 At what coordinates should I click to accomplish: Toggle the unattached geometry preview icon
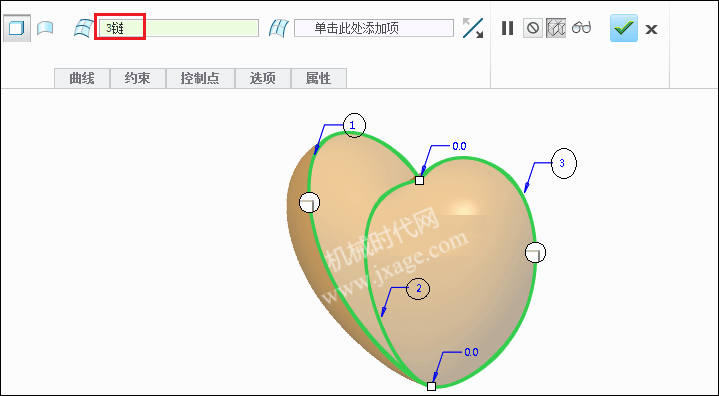[556, 28]
